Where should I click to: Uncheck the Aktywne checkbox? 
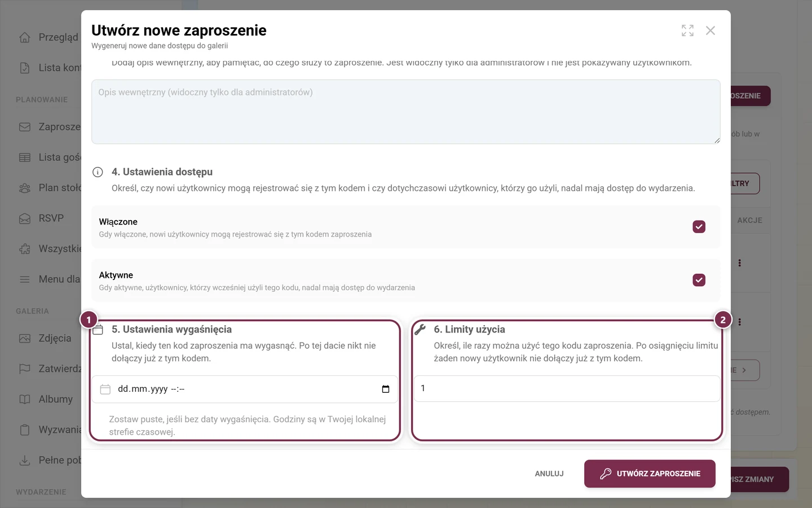[x=699, y=280]
